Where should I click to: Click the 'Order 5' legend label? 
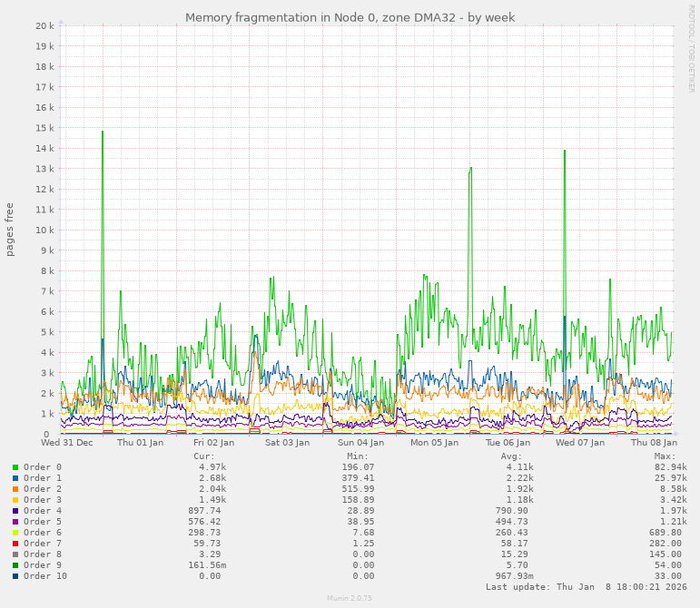(43, 522)
